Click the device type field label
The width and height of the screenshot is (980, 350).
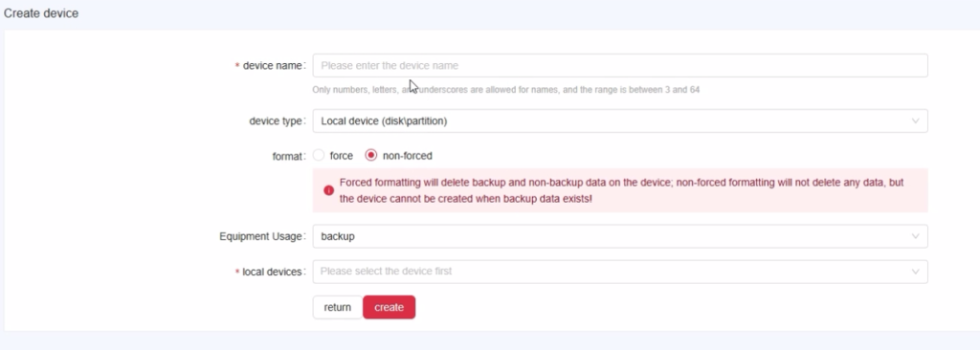(x=277, y=121)
